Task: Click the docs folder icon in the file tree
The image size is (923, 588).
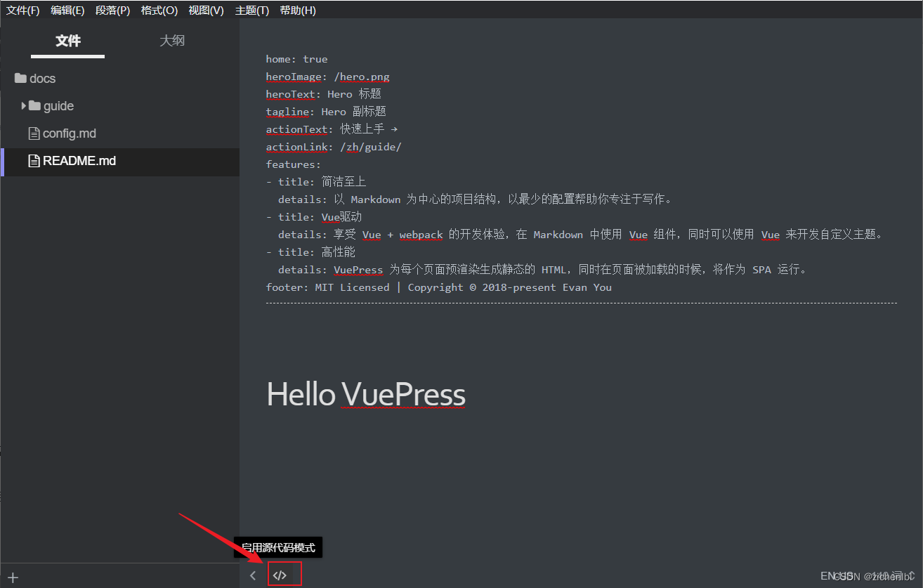Action: [x=20, y=78]
